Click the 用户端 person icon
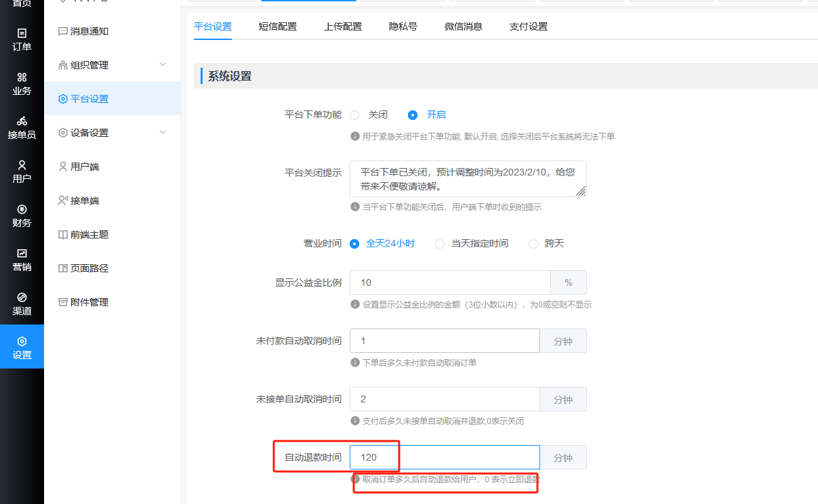 [63, 167]
